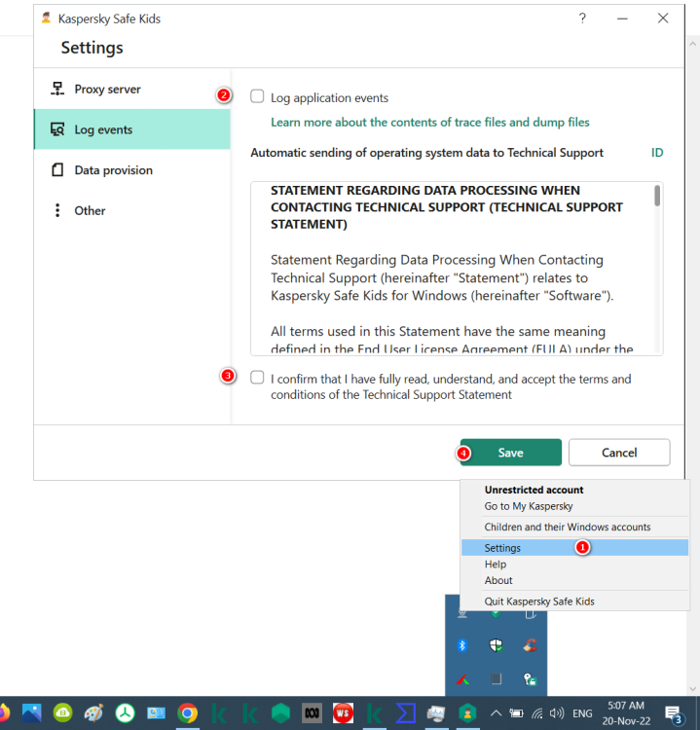Open the ID card taskbar icon
Image resolution: width=700 pixels, height=730 pixels.
pyautogui.click(x=156, y=712)
